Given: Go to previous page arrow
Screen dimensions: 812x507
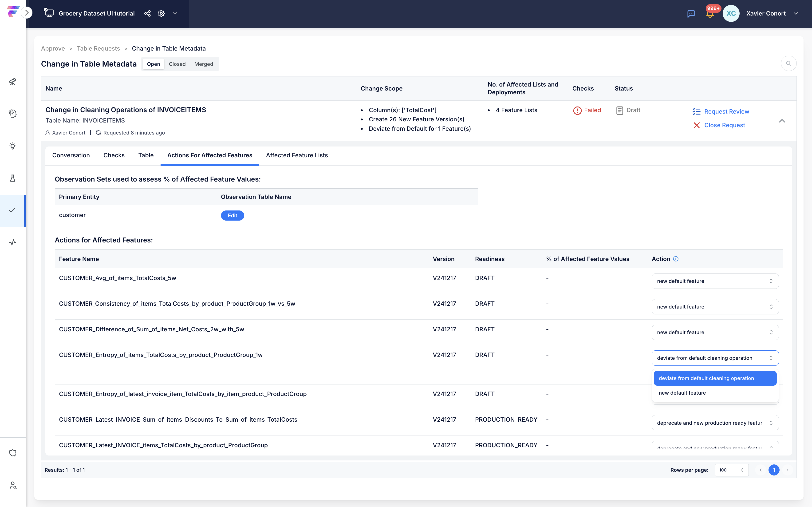Looking at the screenshot, I should (760, 470).
